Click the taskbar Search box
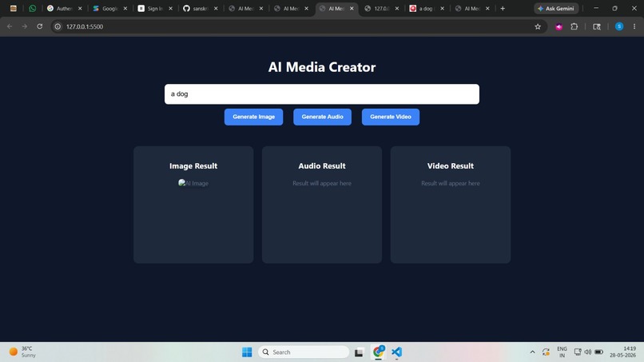Viewport: 644px width, 362px height. click(304, 352)
